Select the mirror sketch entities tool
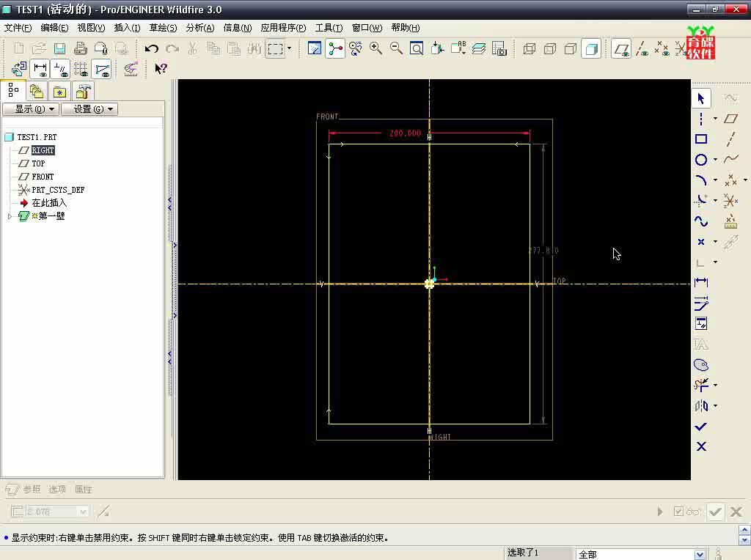The width and height of the screenshot is (751, 560). [700, 406]
